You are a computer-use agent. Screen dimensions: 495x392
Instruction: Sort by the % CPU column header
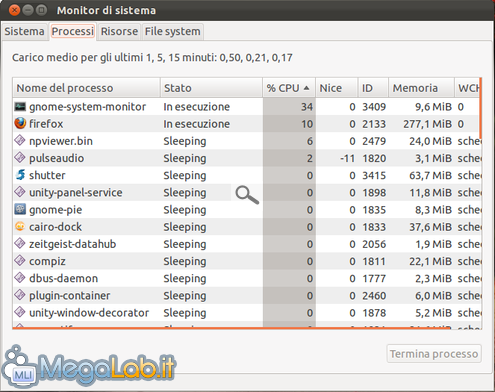[x=289, y=88]
